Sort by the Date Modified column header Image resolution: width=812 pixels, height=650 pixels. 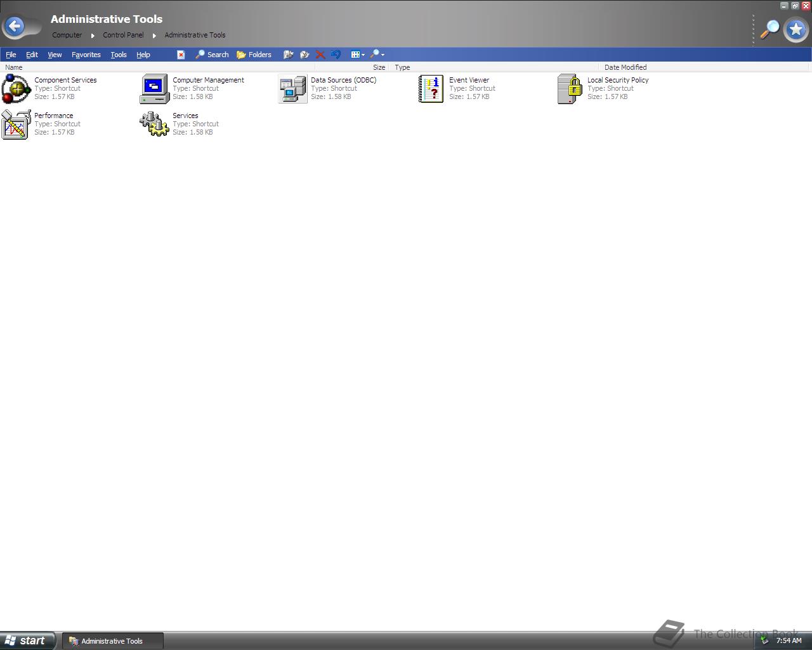click(x=705, y=67)
